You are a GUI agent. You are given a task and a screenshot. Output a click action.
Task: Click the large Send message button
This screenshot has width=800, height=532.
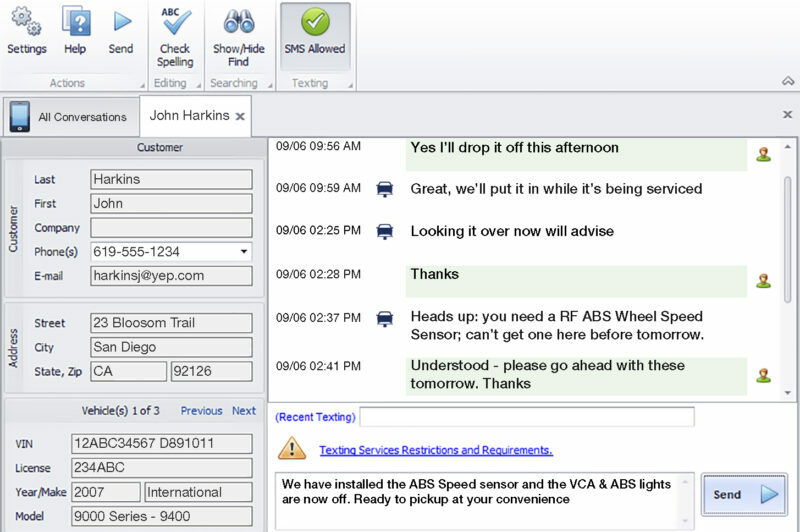point(744,494)
